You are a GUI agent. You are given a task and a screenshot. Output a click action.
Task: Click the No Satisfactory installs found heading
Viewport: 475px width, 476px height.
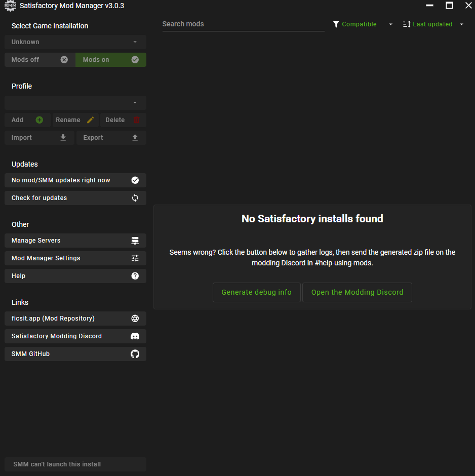(312, 219)
